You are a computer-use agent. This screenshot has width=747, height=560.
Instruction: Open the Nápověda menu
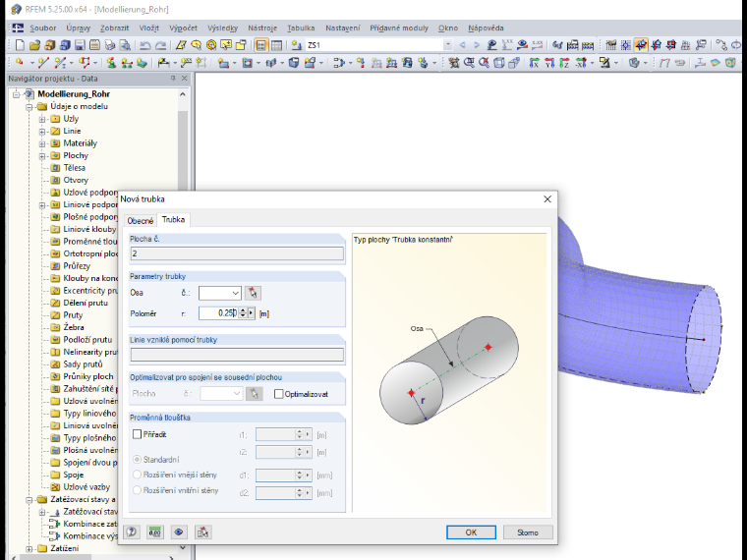point(486,28)
